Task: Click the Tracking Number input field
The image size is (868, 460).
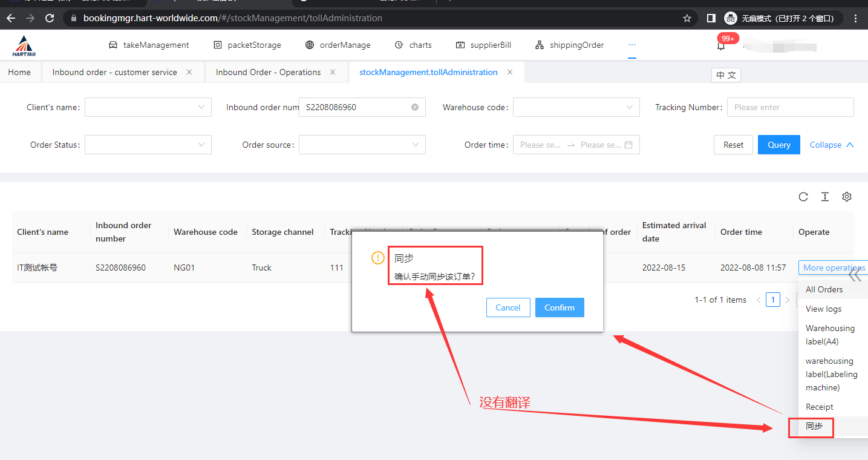Action: pyautogui.click(x=790, y=107)
